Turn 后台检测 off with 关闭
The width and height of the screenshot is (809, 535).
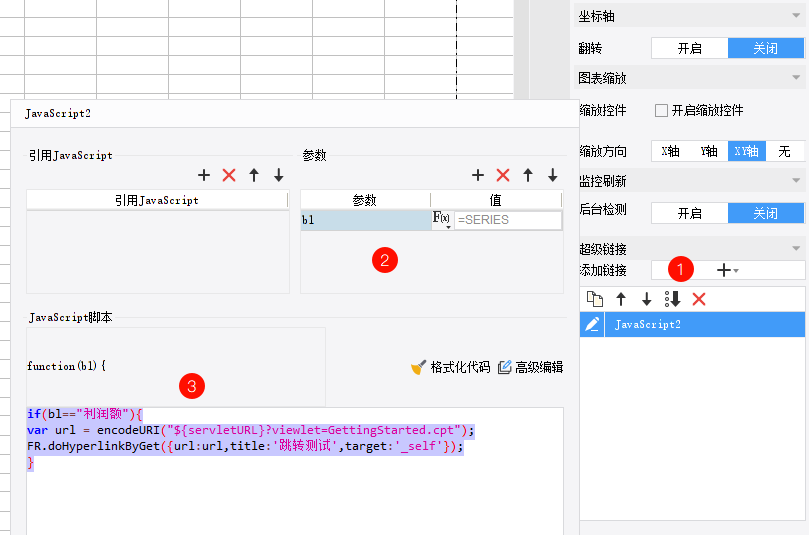point(766,213)
